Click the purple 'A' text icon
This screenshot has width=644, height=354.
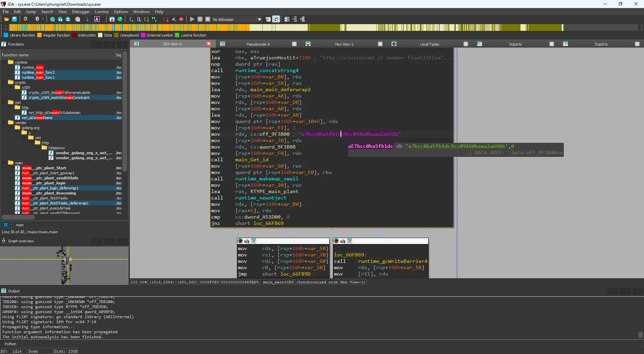pos(97,19)
